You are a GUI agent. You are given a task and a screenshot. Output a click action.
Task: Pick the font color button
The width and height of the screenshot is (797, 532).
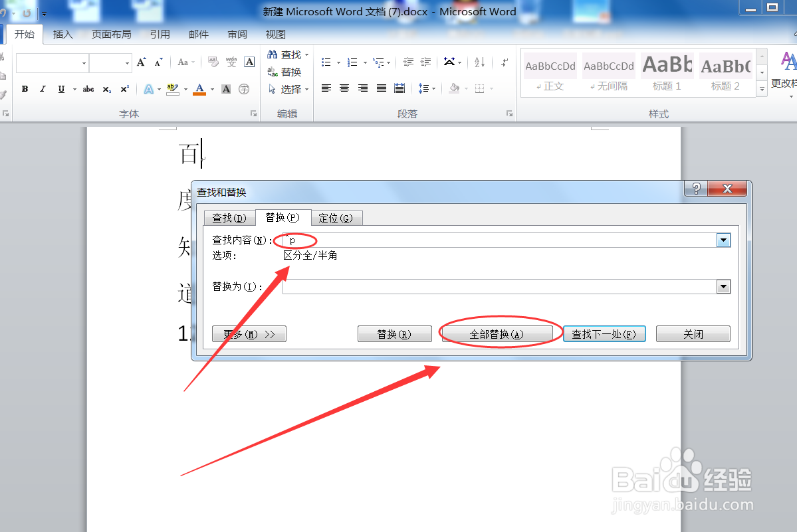tap(200, 90)
